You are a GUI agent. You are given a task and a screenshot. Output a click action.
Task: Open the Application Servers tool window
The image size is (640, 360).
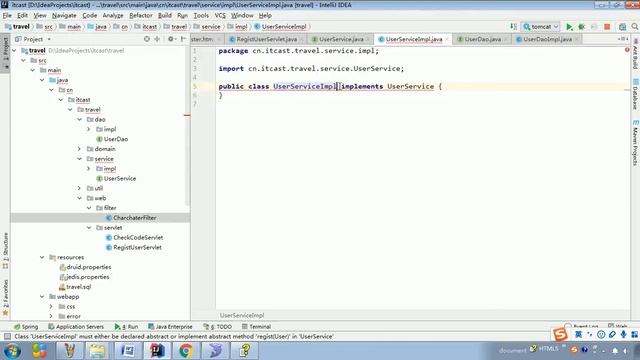tap(76, 327)
